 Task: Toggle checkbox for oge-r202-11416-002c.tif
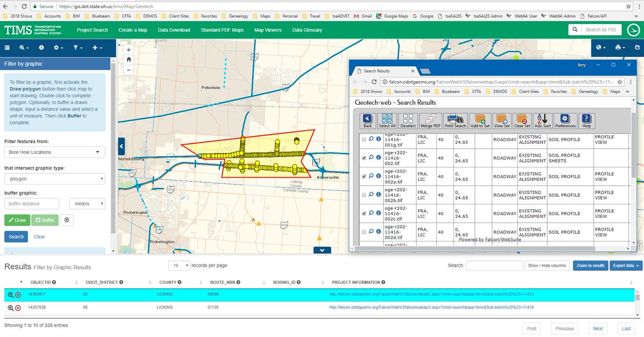(364, 214)
